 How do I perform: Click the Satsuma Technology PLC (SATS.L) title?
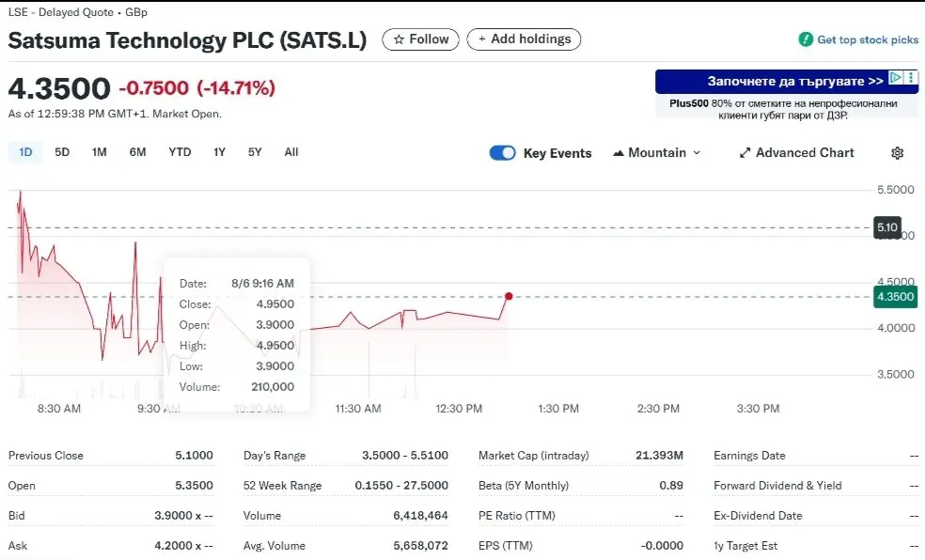[x=187, y=40]
